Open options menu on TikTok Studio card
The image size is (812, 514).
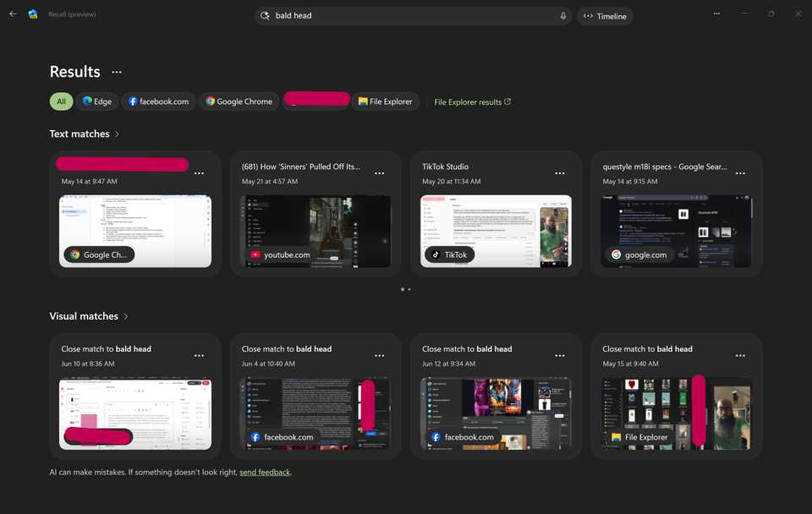pos(560,172)
